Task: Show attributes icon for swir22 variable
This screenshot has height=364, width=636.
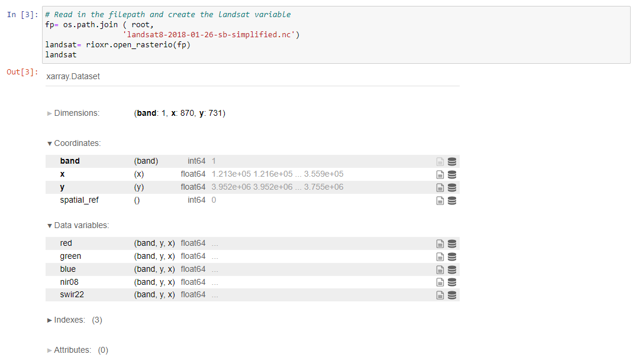Action: click(x=440, y=295)
